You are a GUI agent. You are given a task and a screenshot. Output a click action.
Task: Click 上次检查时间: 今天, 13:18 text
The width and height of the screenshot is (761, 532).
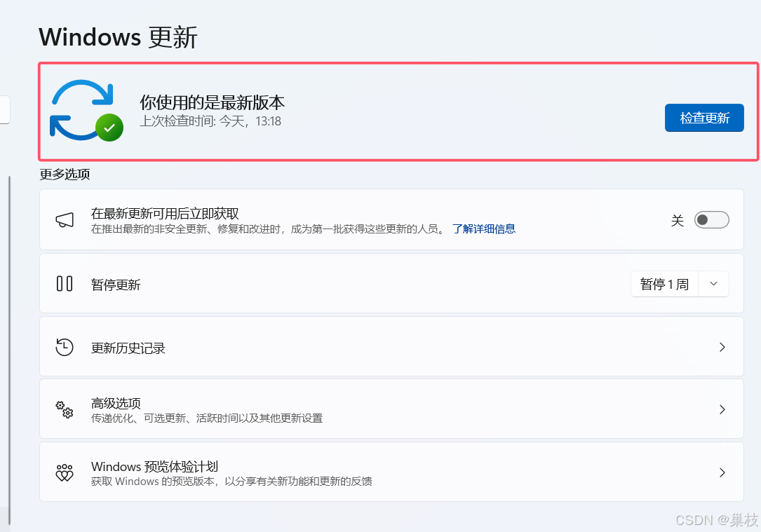(x=210, y=121)
